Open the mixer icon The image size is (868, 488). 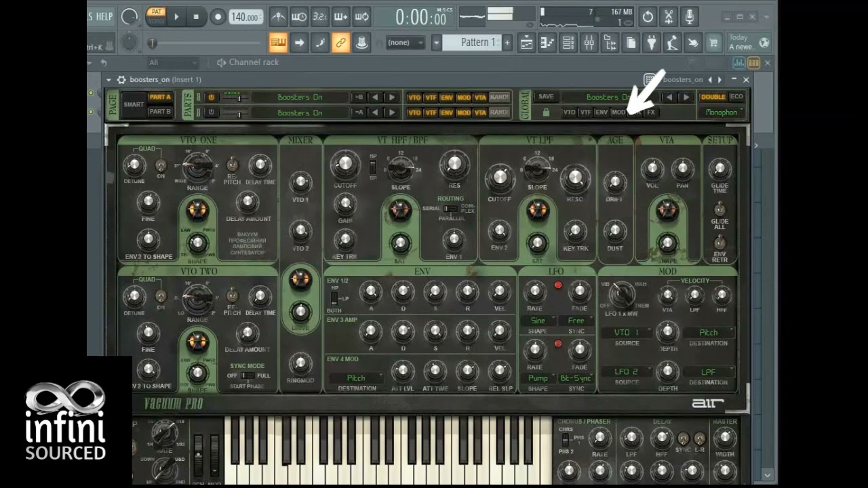(x=589, y=43)
